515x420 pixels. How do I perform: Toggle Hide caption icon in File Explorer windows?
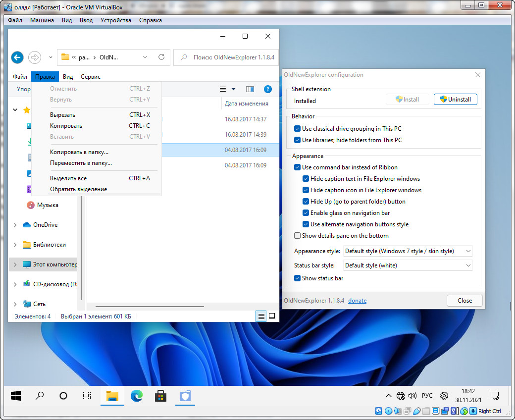[x=306, y=191]
